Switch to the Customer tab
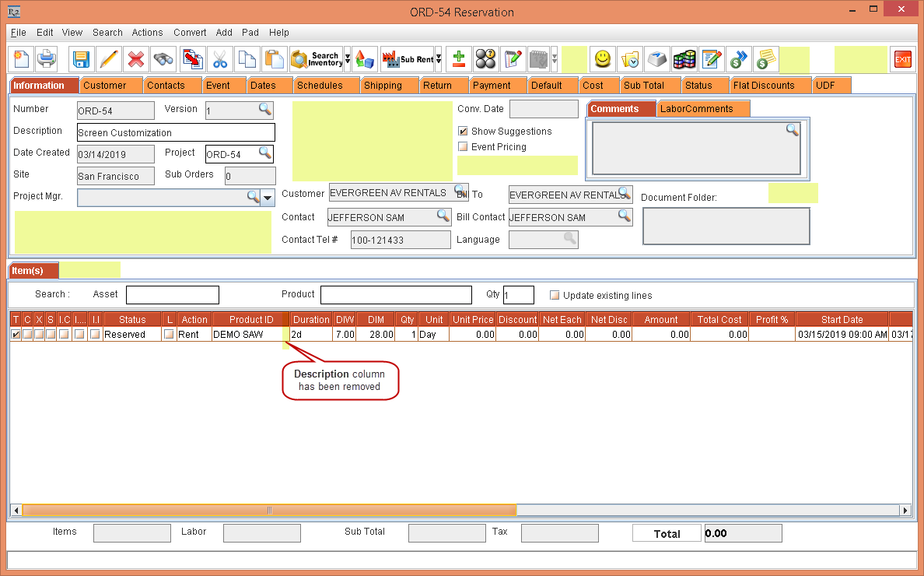The width and height of the screenshot is (924, 576). click(110, 86)
